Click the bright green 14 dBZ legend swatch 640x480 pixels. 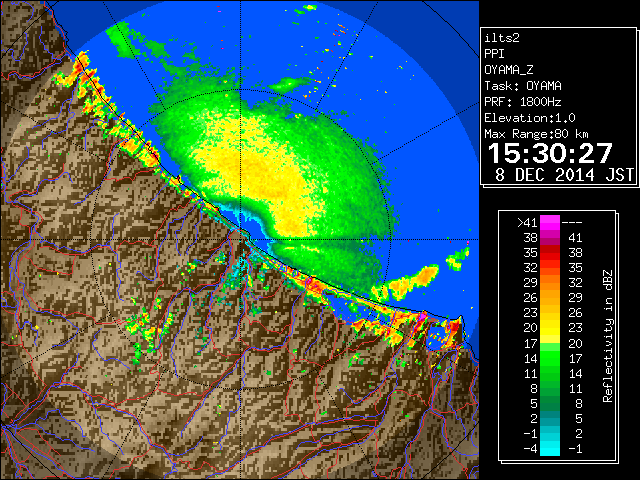[x=550, y=358]
